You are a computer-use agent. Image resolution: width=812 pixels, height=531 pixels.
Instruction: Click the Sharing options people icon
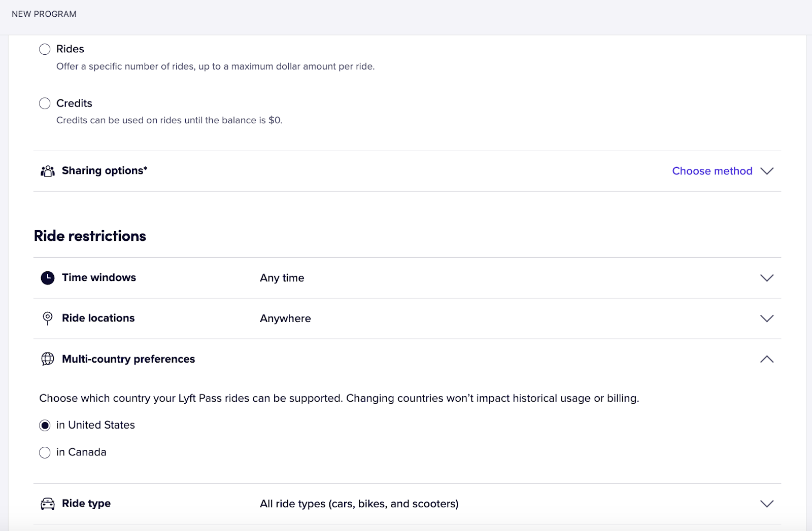pos(47,171)
